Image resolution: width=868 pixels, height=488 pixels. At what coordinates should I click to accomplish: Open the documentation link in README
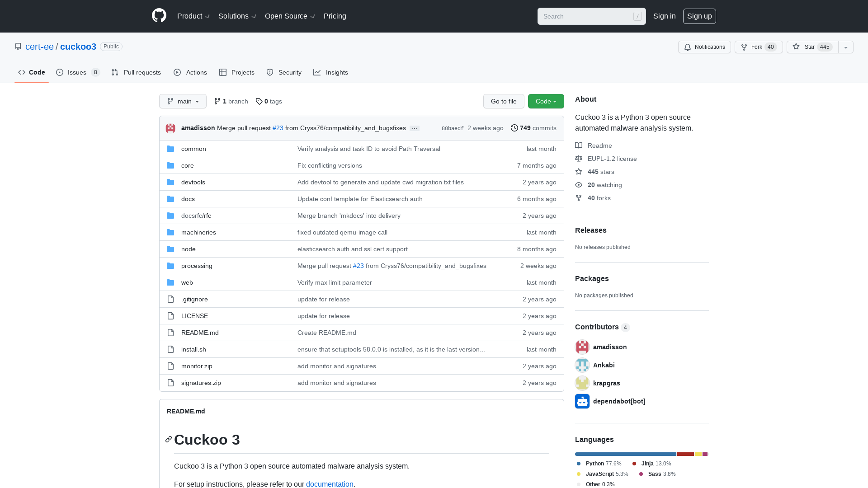(x=330, y=484)
